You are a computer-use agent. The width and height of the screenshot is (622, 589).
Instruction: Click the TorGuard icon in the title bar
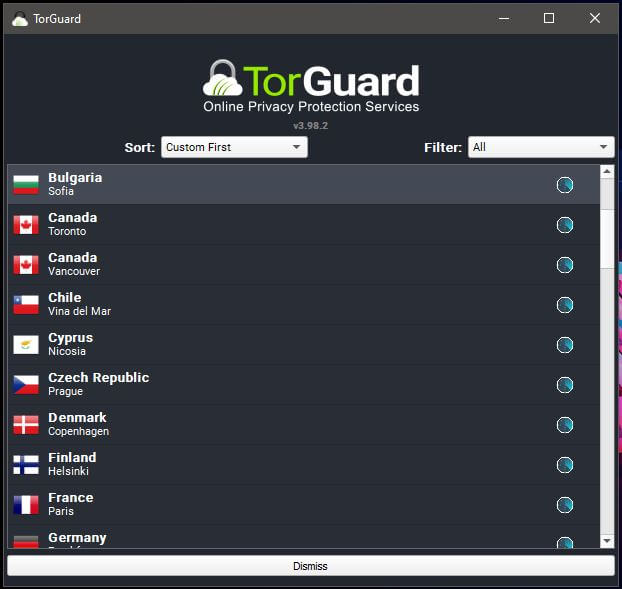pyautogui.click(x=20, y=19)
